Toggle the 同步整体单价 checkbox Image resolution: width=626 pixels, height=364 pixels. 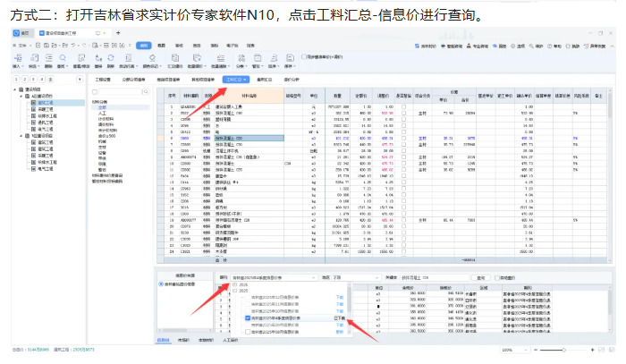click(304, 56)
